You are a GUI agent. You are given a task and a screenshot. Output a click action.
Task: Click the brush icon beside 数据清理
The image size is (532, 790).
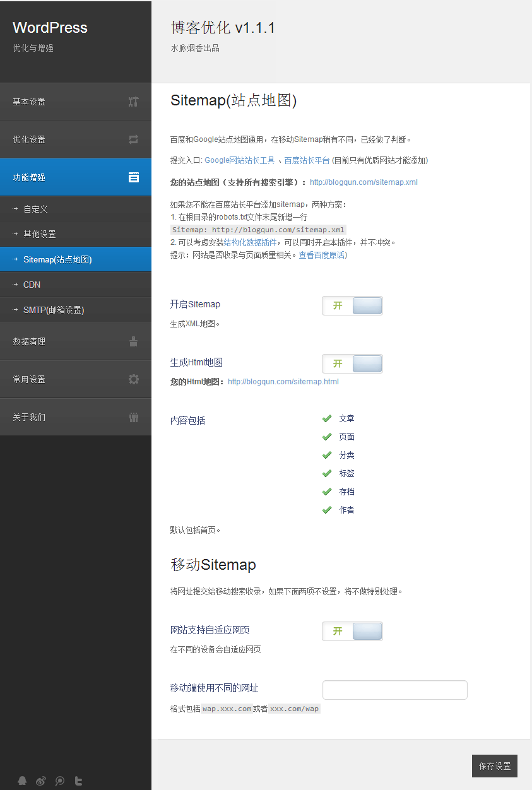(x=133, y=341)
